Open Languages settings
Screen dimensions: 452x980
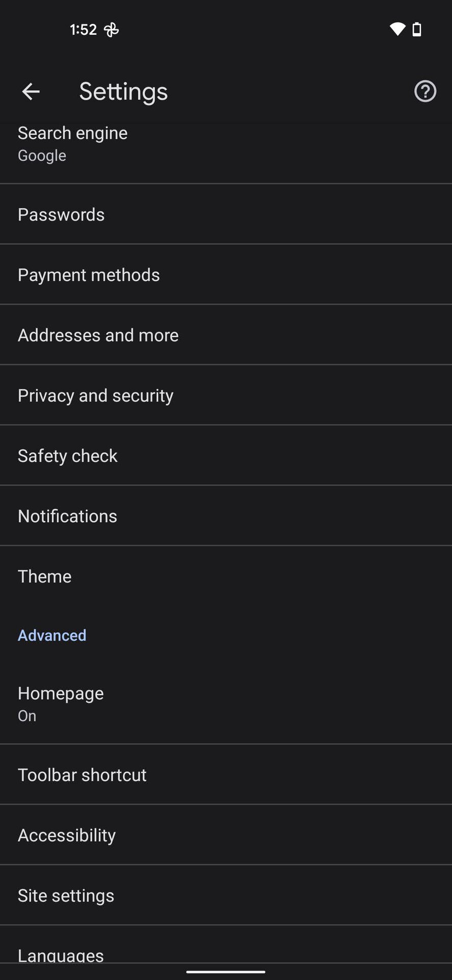pos(225,953)
